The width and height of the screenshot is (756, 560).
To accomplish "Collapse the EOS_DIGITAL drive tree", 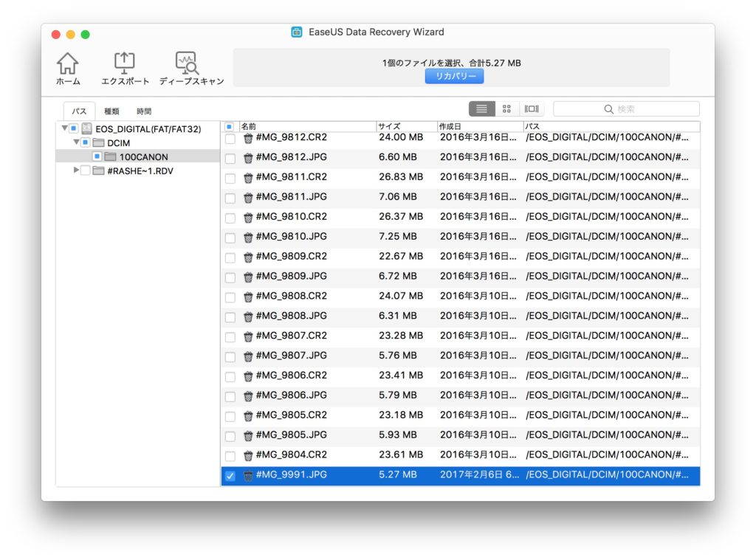I will [65, 128].
